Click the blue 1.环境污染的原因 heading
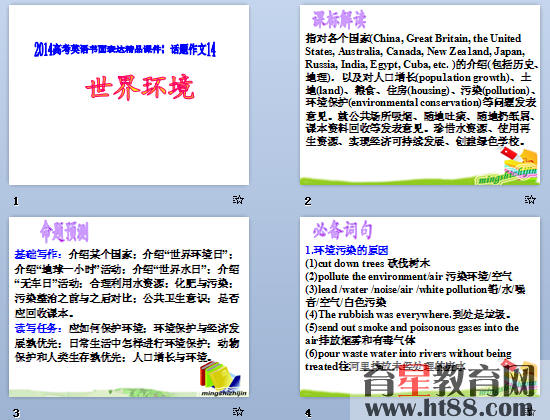550x420 pixels. [x=347, y=250]
